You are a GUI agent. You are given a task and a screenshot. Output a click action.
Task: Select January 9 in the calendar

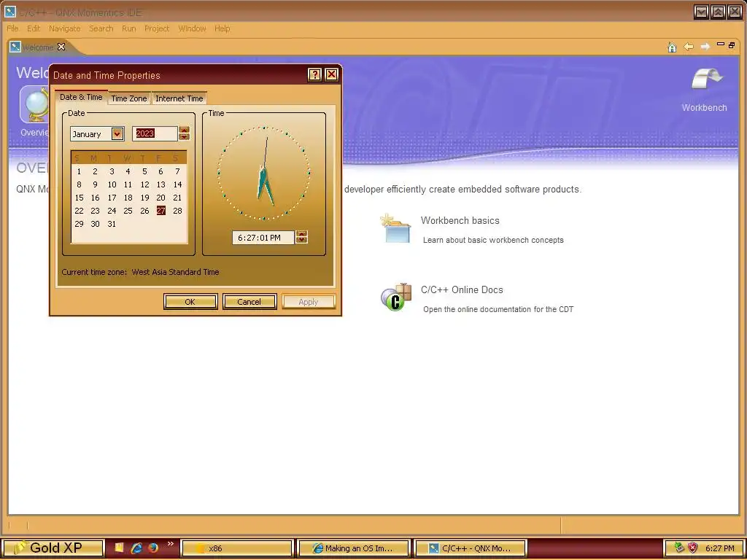(x=96, y=184)
